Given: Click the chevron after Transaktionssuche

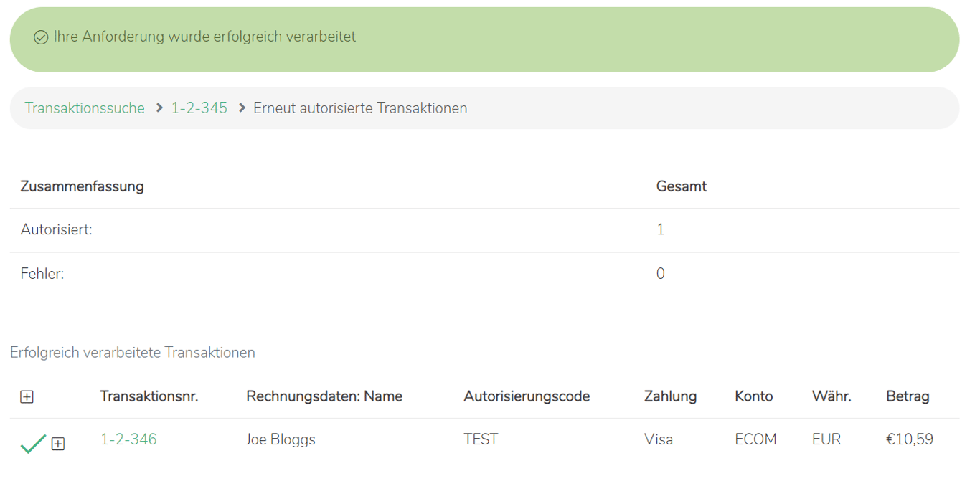Looking at the screenshot, I should [x=159, y=108].
